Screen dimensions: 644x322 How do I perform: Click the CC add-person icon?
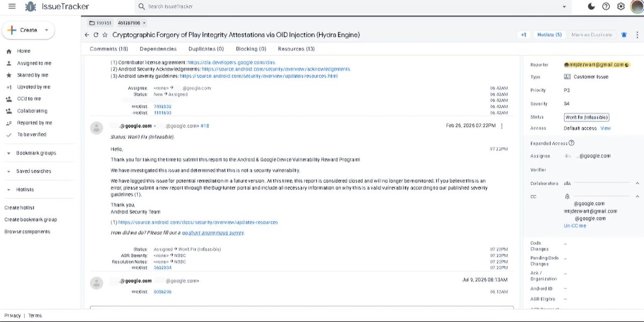click(567, 197)
